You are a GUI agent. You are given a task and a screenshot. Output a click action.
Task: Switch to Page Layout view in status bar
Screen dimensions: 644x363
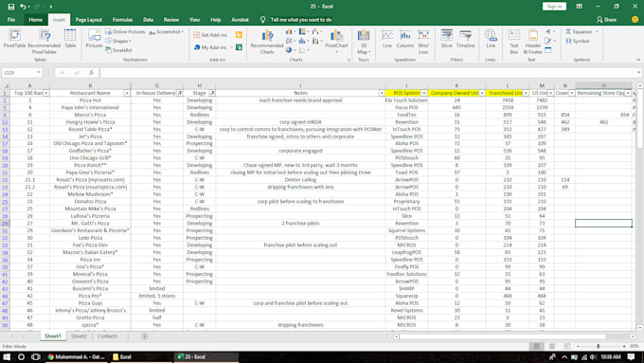coord(552,347)
